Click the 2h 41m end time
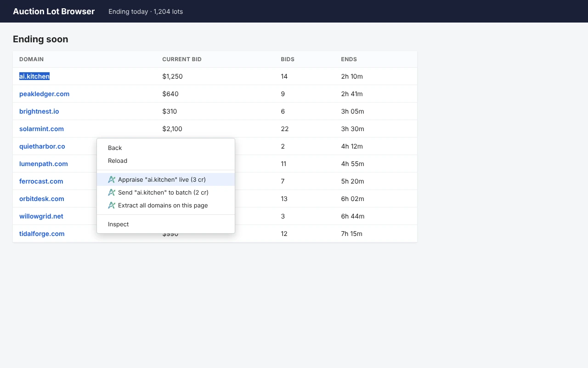Image resolution: width=588 pixels, height=368 pixels. 352,94
